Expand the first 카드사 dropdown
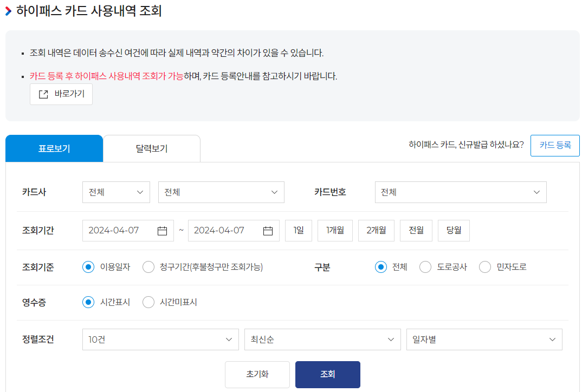 (115, 192)
